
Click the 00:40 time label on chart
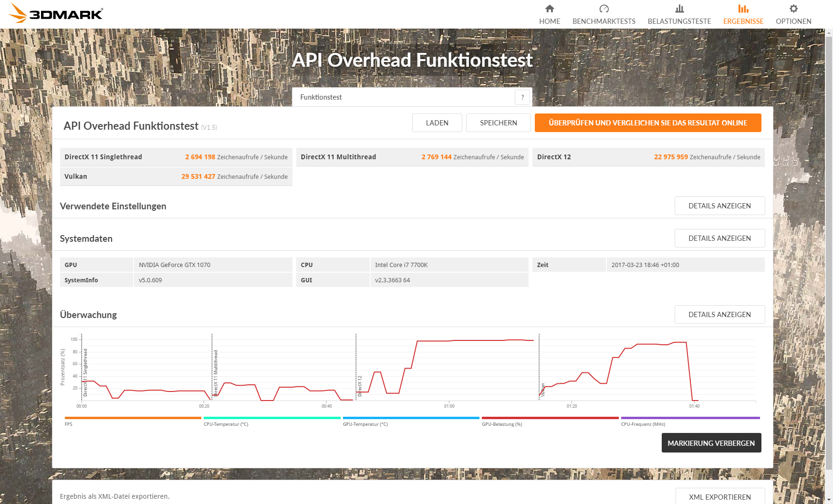[327, 406]
